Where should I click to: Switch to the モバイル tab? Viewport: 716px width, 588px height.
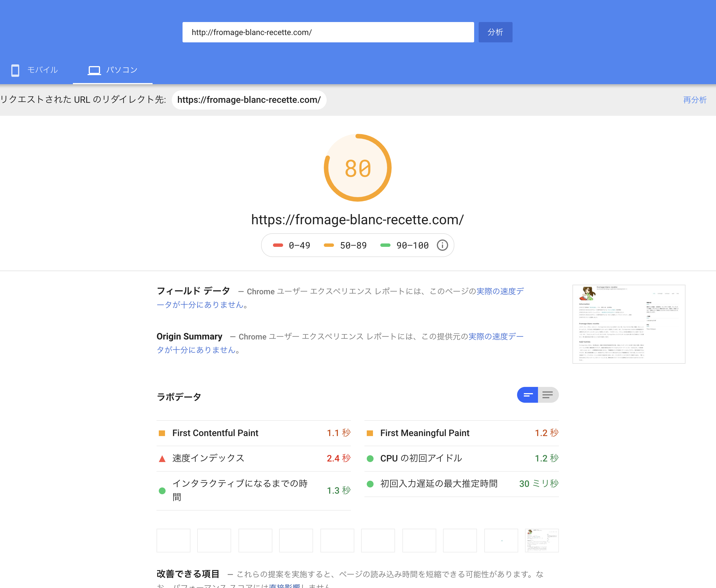(42, 70)
